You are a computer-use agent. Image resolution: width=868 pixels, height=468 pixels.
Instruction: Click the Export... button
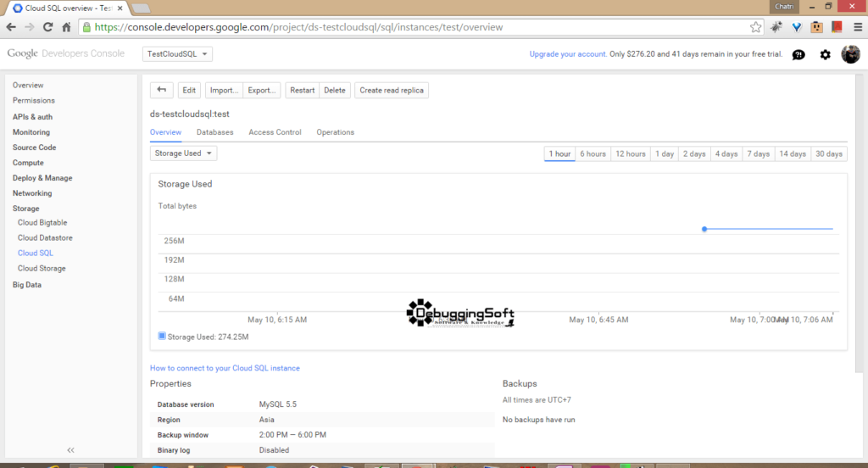click(x=261, y=90)
